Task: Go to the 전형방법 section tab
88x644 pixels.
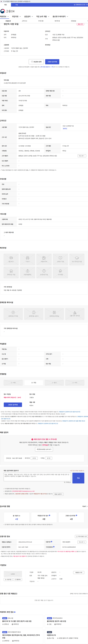Action: coord(74,21)
